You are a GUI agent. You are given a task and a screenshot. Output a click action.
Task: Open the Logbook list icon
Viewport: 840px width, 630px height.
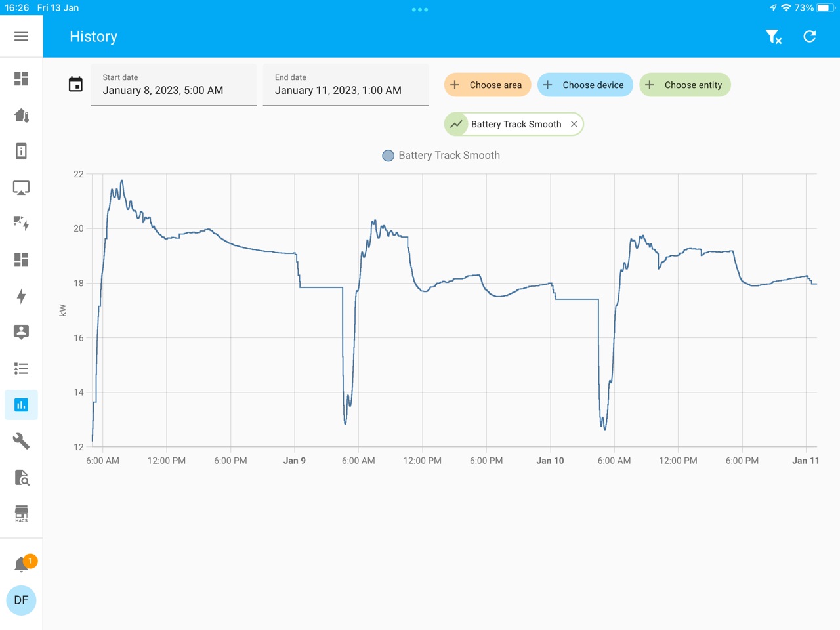click(21, 368)
